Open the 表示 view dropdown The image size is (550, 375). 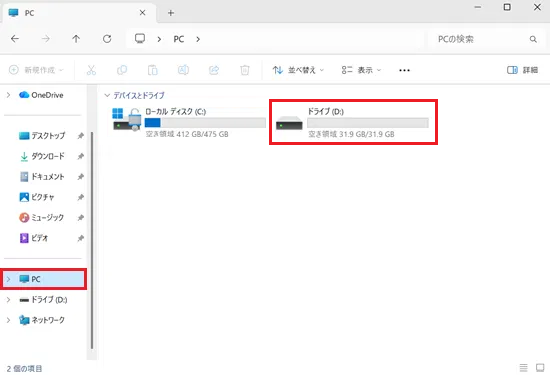click(x=361, y=70)
